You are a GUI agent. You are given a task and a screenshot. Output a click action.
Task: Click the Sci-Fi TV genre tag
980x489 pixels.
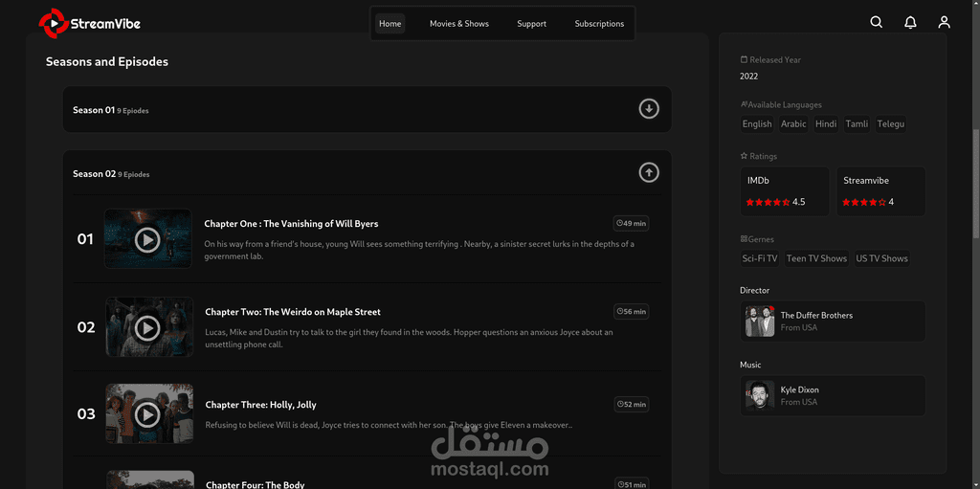[x=759, y=258]
